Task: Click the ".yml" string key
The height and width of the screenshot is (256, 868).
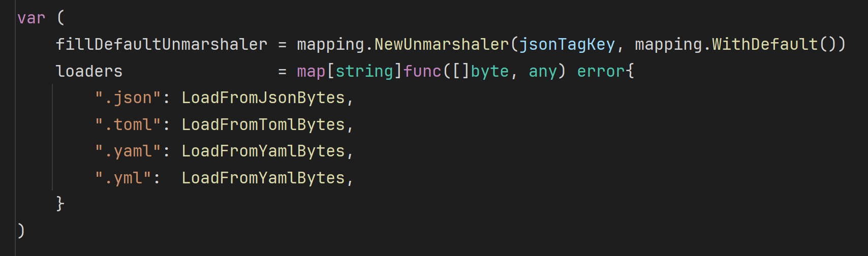Action: pyautogui.click(x=123, y=178)
